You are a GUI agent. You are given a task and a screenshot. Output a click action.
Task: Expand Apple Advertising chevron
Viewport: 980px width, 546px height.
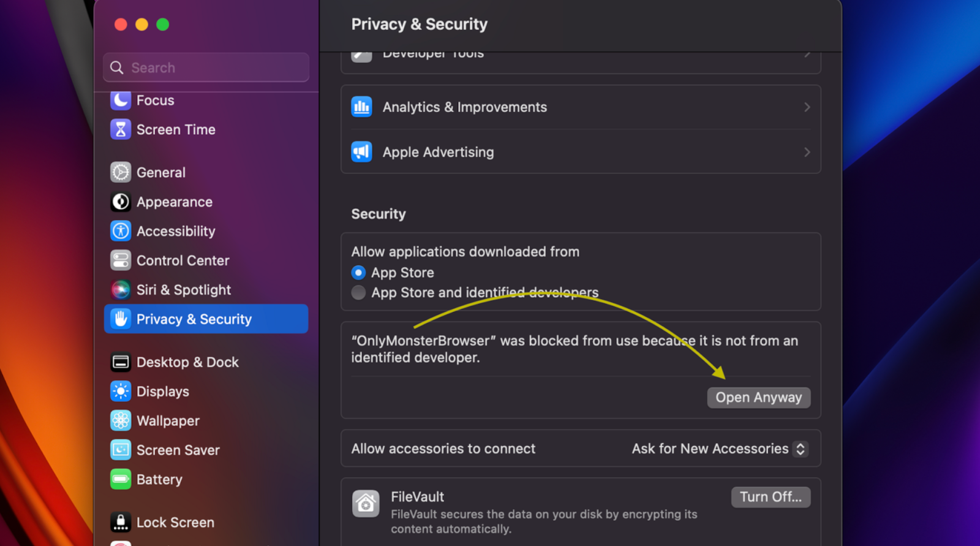pos(807,152)
